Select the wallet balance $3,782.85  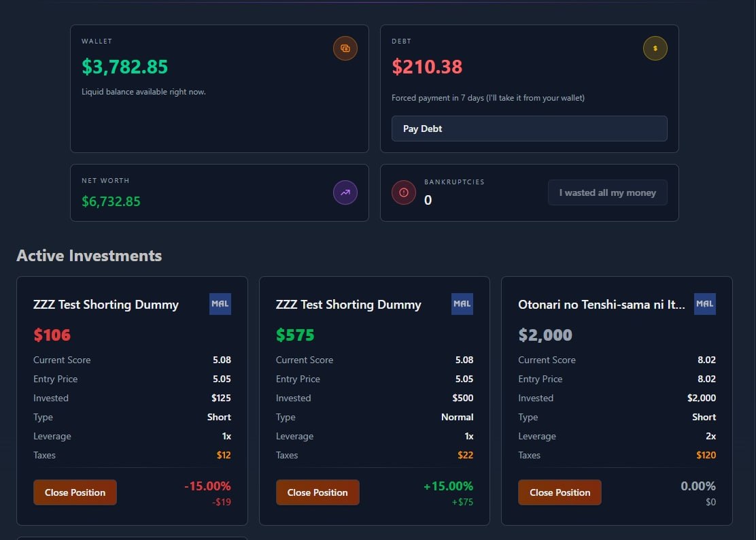point(125,67)
